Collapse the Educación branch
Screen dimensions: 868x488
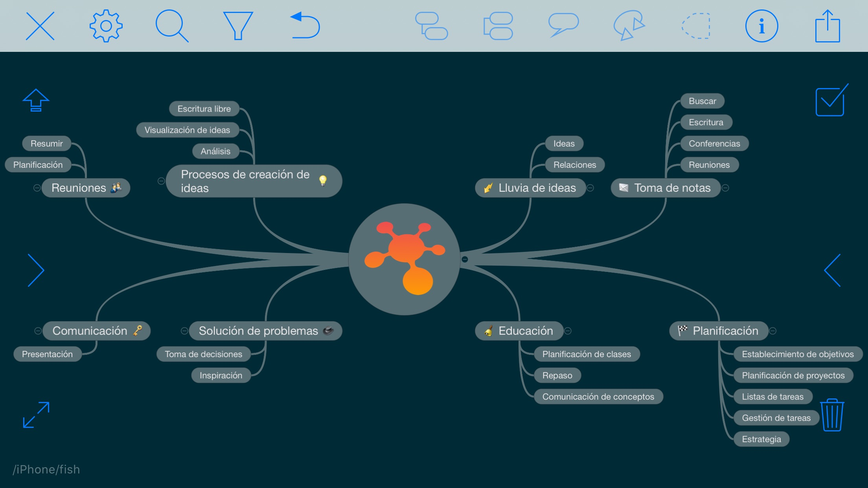click(x=568, y=331)
